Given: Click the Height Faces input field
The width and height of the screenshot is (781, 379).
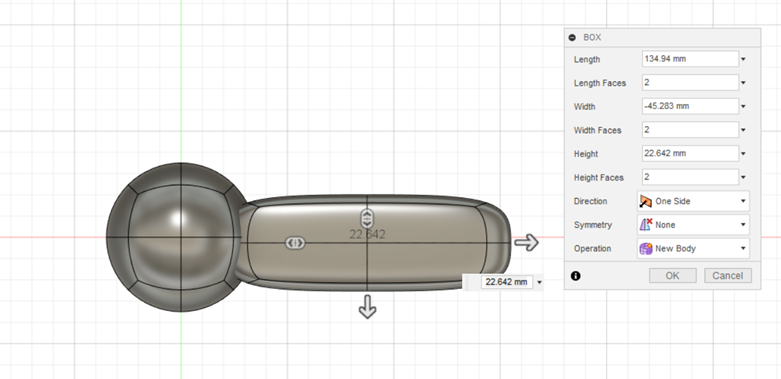Looking at the screenshot, I should (690, 177).
